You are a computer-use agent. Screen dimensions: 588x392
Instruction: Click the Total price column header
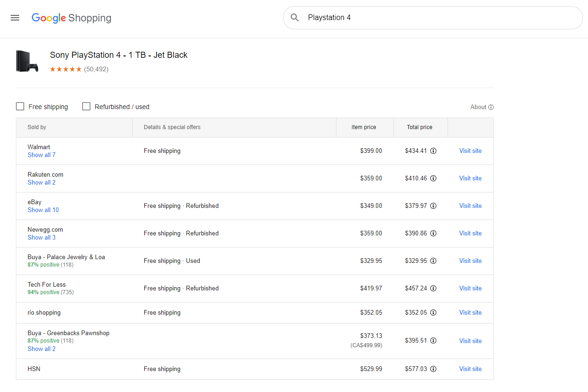(x=419, y=127)
